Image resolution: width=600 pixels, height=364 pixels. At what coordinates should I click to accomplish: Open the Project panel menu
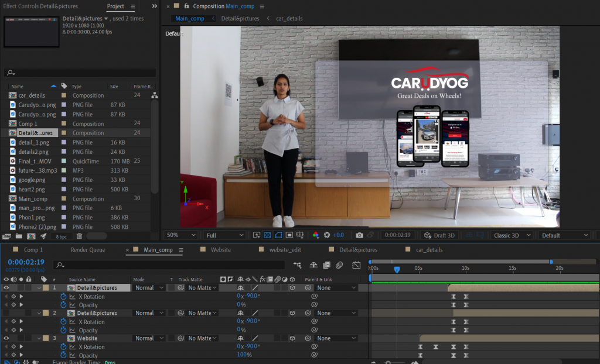132,6
